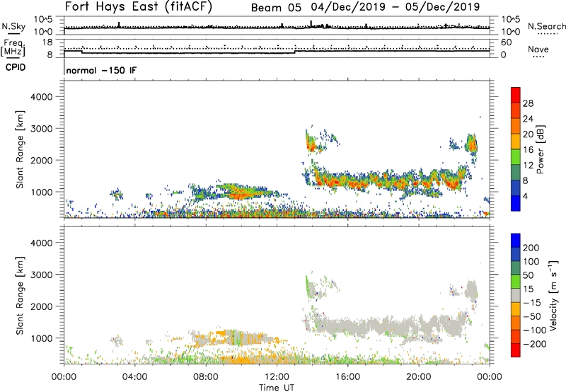Click the '16' tick on the power colorbar
This screenshot has height=392, width=566.
(x=528, y=150)
